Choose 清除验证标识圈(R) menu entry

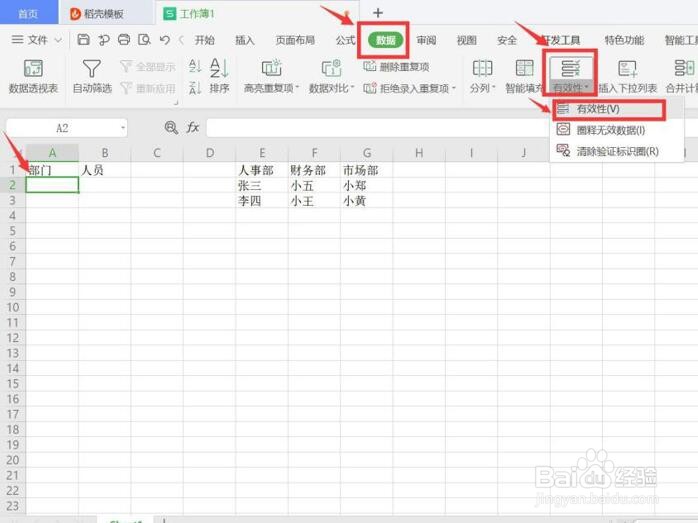point(617,151)
